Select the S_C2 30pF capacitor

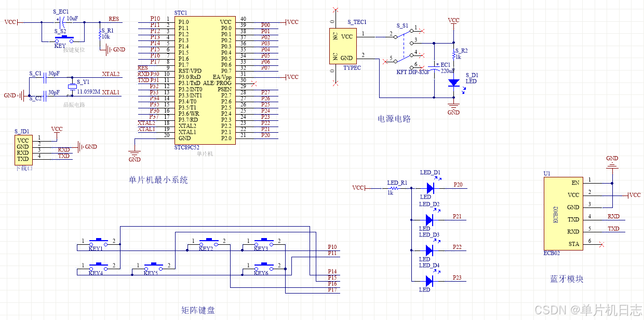pyautogui.click(x=45, y=95)
